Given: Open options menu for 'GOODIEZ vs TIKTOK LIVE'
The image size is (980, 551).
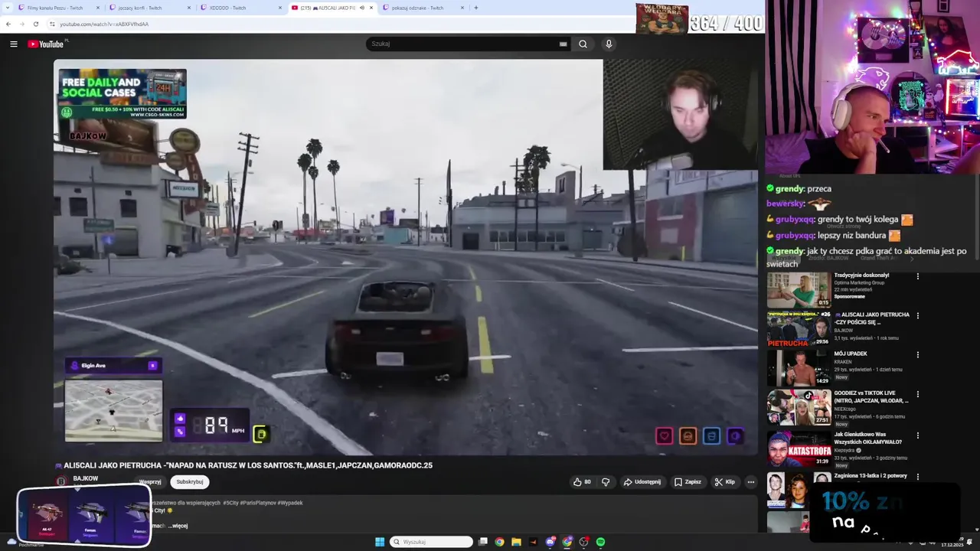Looking at the screenshot, I should [x=917, y=395].
